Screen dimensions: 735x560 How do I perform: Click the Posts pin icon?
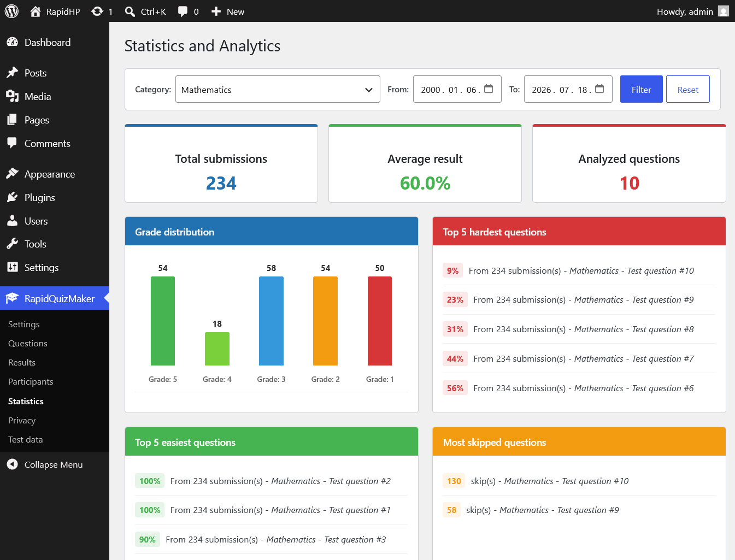pyautogui.click(x=12, y=73)
